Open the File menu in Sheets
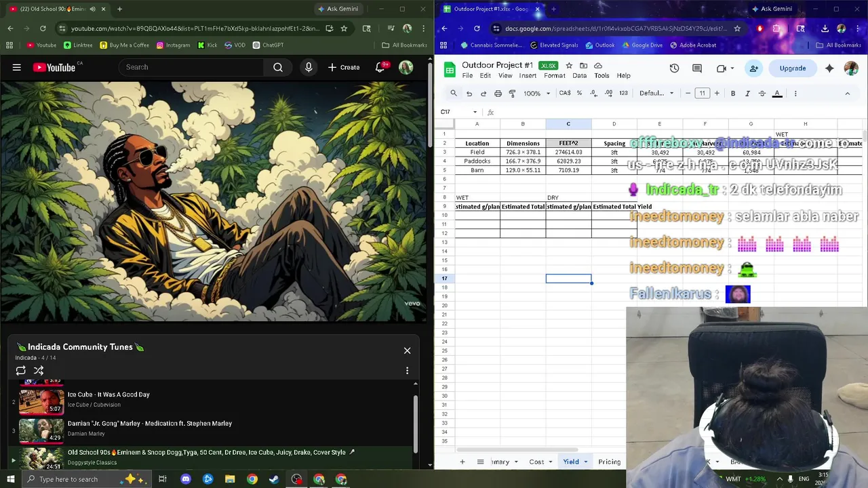The width and height of the screenshot is (868, 488). coord(467,76)
